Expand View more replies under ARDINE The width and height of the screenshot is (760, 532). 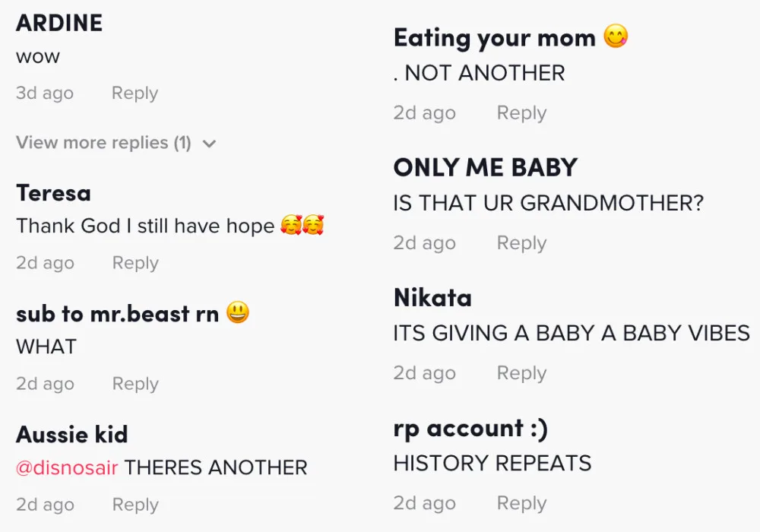[103, 143]
